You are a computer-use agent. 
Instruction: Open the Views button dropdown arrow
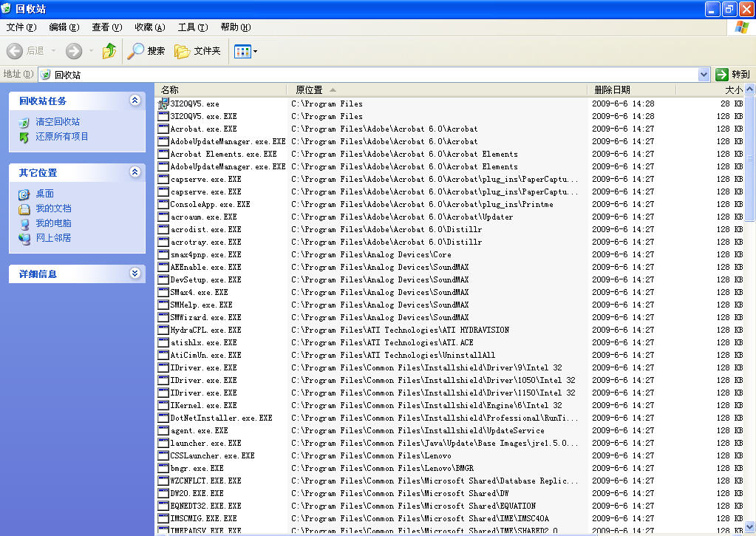click(255, 51)
